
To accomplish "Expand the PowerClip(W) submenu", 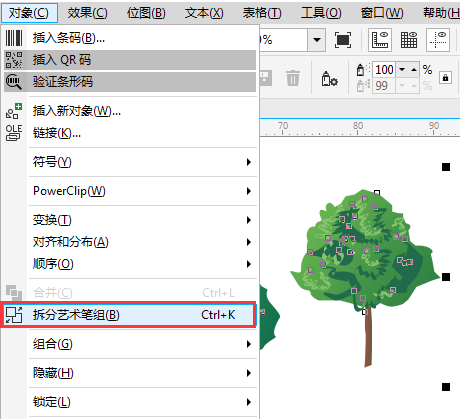I will tap(130, 191).
